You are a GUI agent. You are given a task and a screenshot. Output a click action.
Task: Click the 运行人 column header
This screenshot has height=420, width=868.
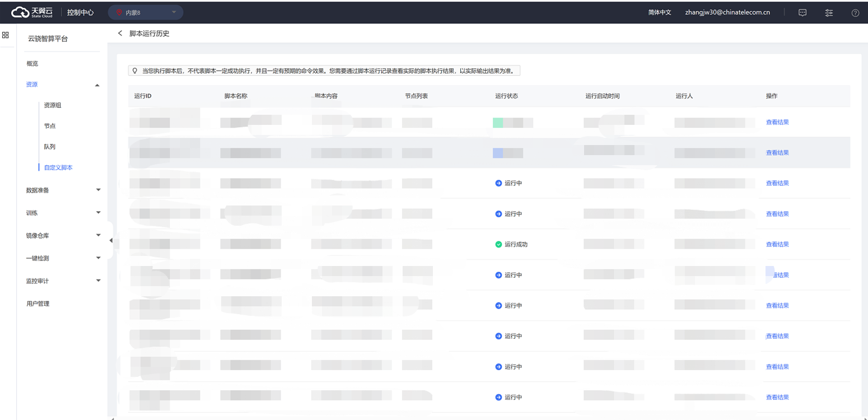[684, 96]
